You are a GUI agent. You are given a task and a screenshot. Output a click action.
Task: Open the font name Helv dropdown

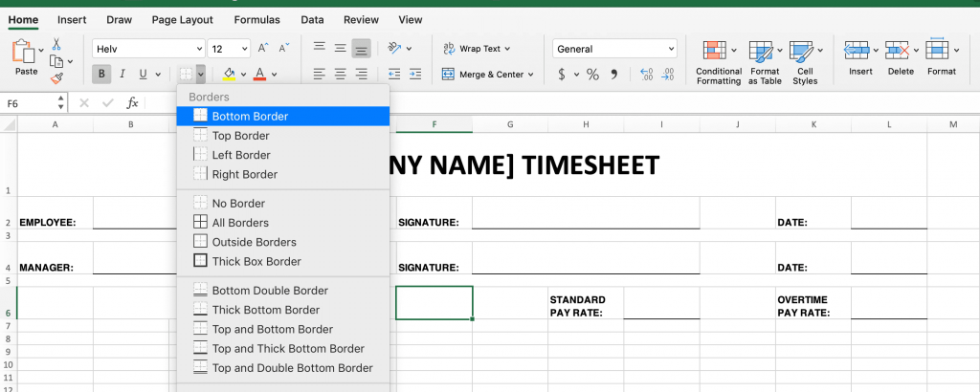(x=199, y=49)
